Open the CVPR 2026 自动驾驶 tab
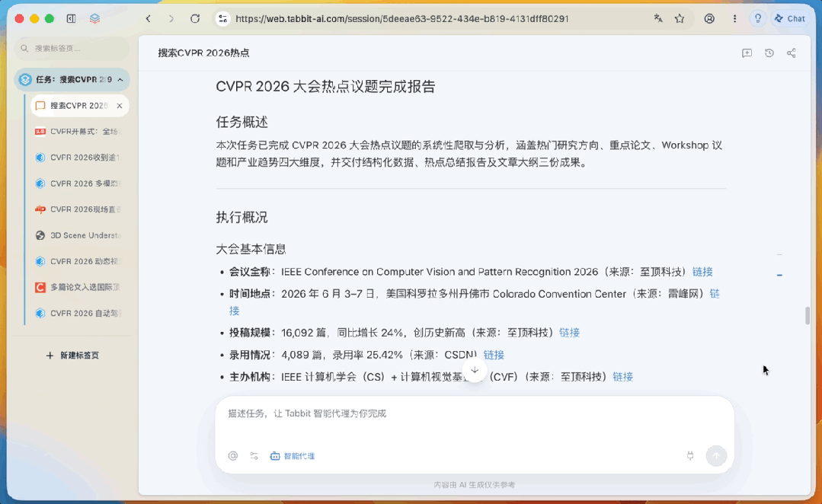Image resolution: width=822 pixels, height=504 pixels. (80, 314)
